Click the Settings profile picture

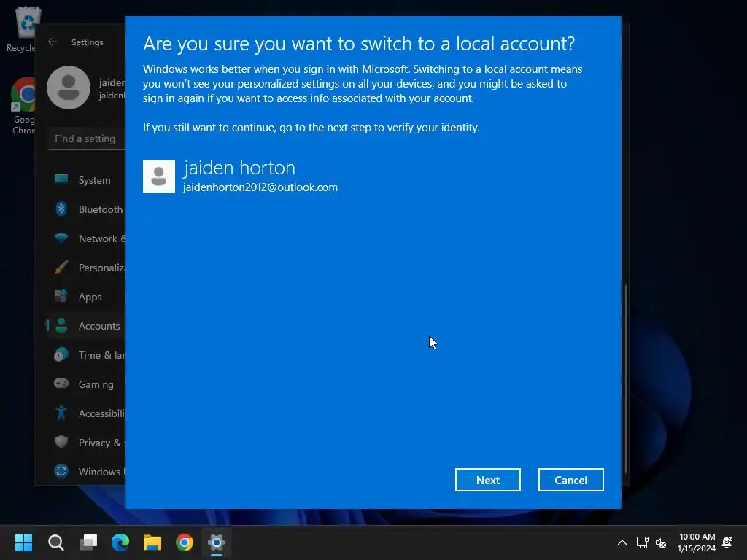click(69, 87)
